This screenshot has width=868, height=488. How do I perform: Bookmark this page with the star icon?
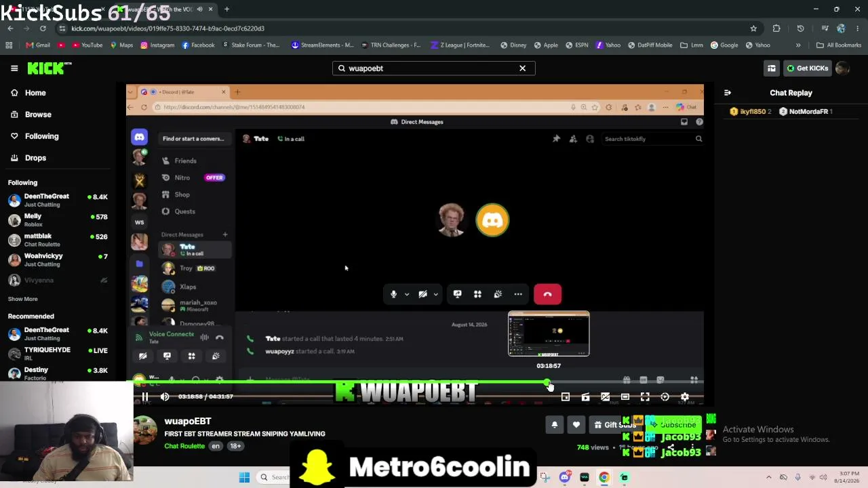(753, 28)
